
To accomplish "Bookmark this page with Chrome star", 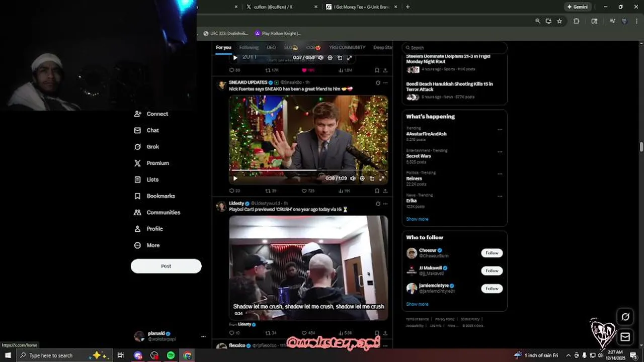I will (x=559, y=21).
